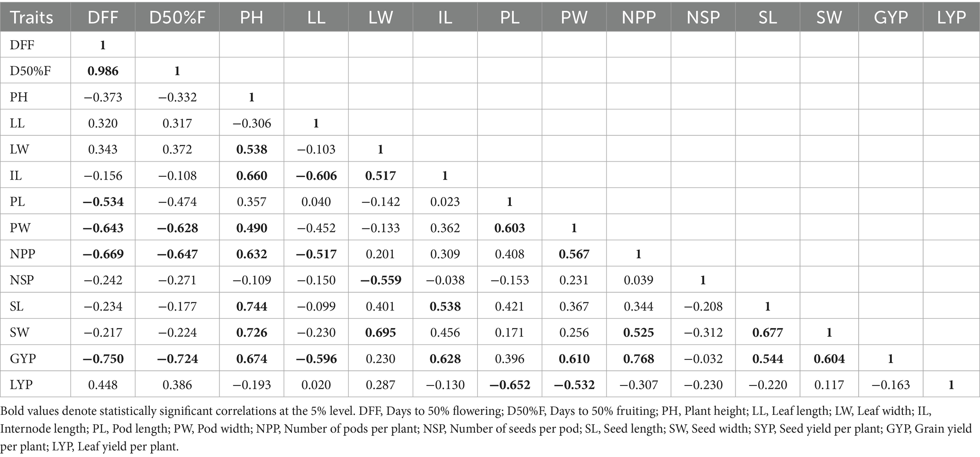Select the GYP column header cell
Image resolution: width=980 pixels, height=457 pixels.
pos(890,18)
